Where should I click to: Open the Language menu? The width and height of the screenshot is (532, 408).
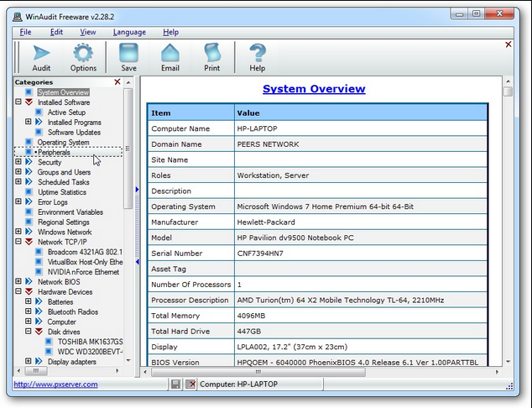(129, 32)
